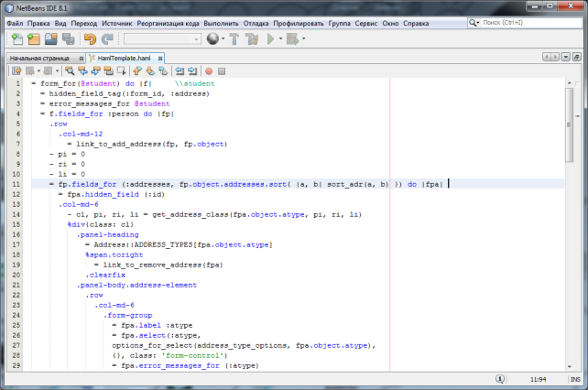The image size is (588, 390).
Task: Expand the Run Project dropdown arrow
Action: pos(280,38)
